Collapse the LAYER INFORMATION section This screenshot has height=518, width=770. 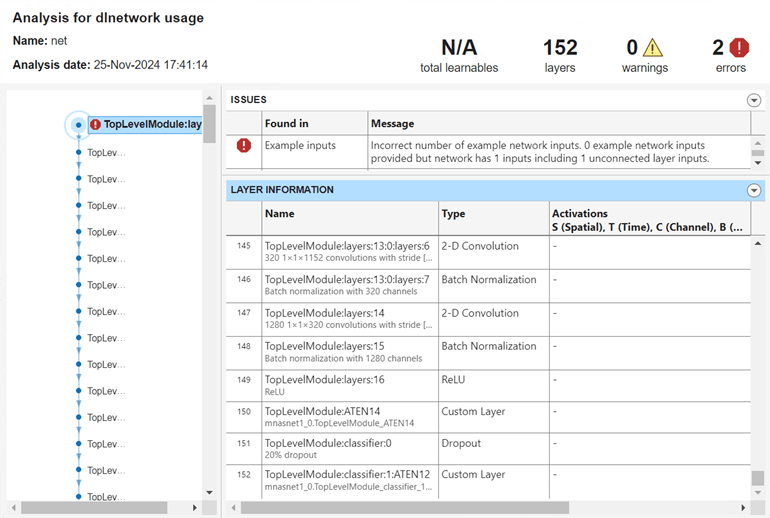tap(754, 190)
